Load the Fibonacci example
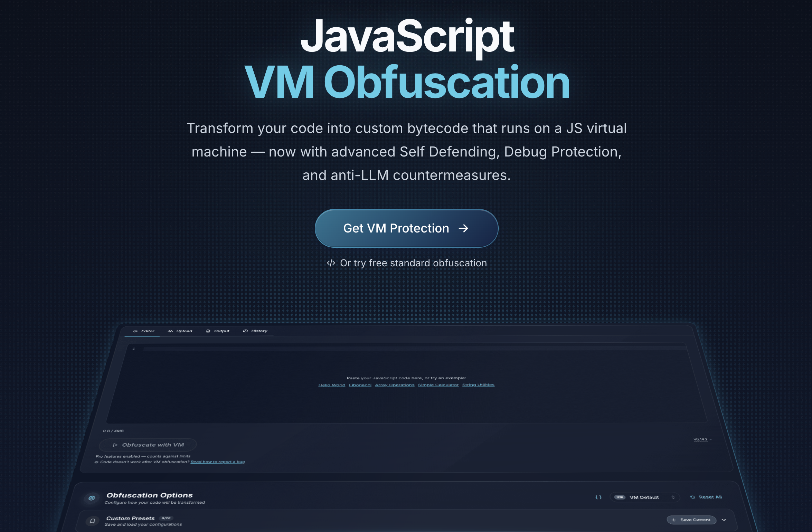This screenshot has height=532, width=812. click(360, 385)
